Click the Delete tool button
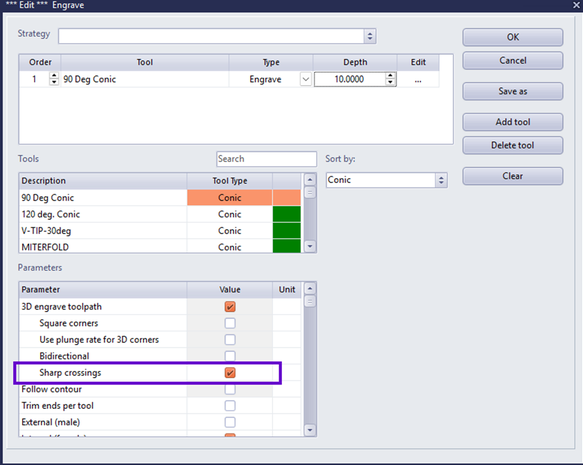 click(512, 145)
